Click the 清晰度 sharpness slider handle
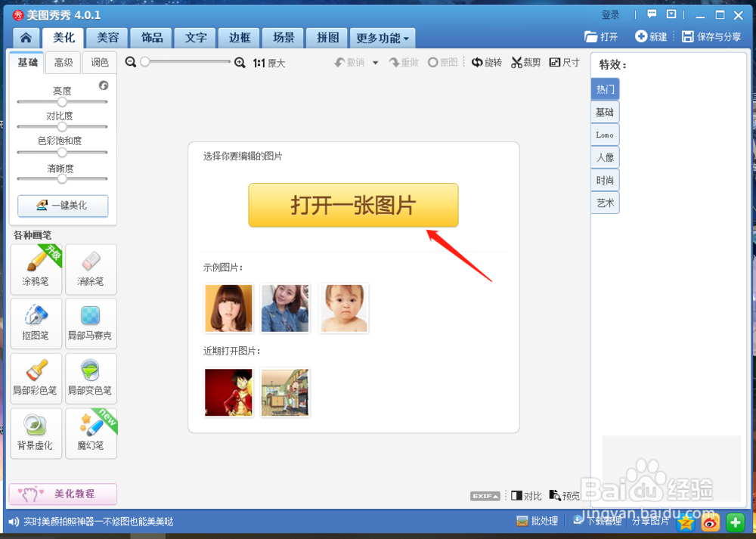The width and height of the screenshot is (756, 539). tap(62, 178)
